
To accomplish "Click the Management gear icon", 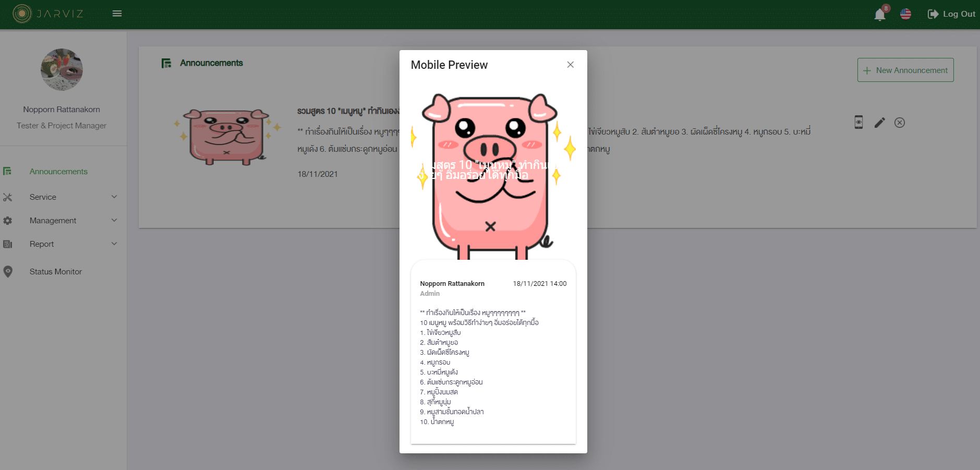I will (8, 221).
